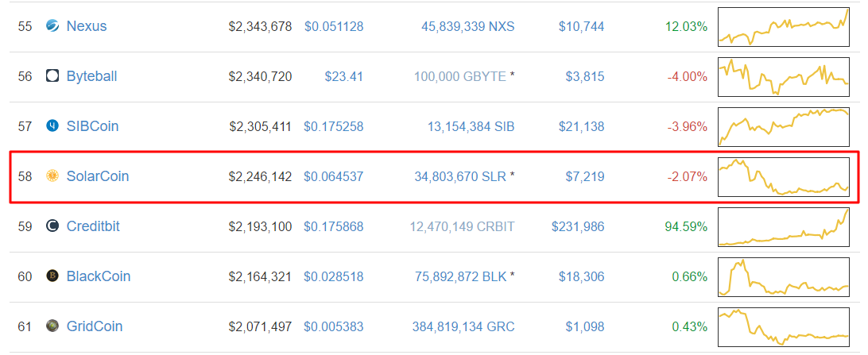The height and width of the screenshot is (355, 868).
Task: Open the Nexus 7-day price chart
Action: [x=783, y=26]
